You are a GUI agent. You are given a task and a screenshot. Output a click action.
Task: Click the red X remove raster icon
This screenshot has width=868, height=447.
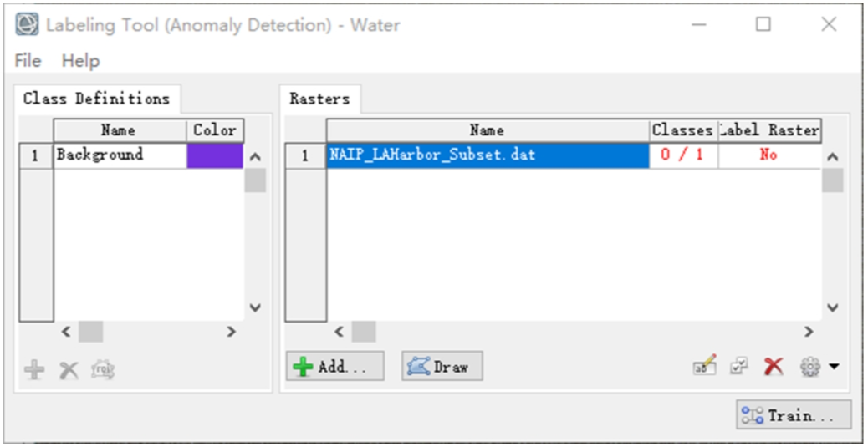(774, 366)
